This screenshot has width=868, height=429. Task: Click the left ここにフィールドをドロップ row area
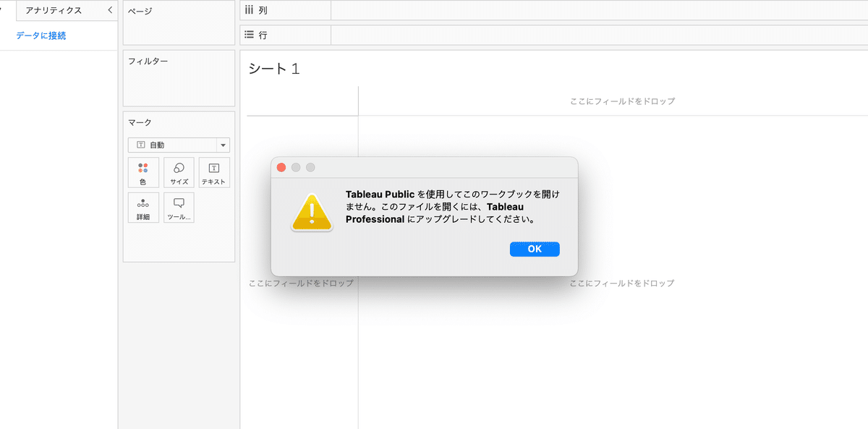pyautogui.click(x=301, y=283)
